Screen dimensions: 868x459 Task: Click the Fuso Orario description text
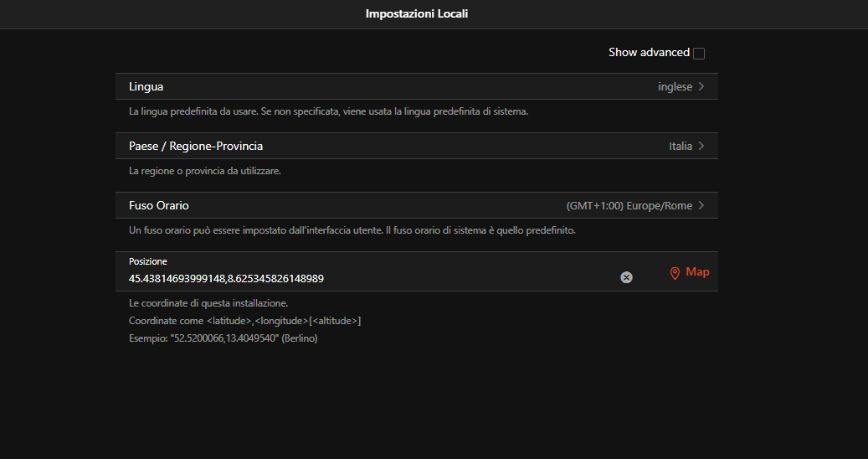click(352, 230)
